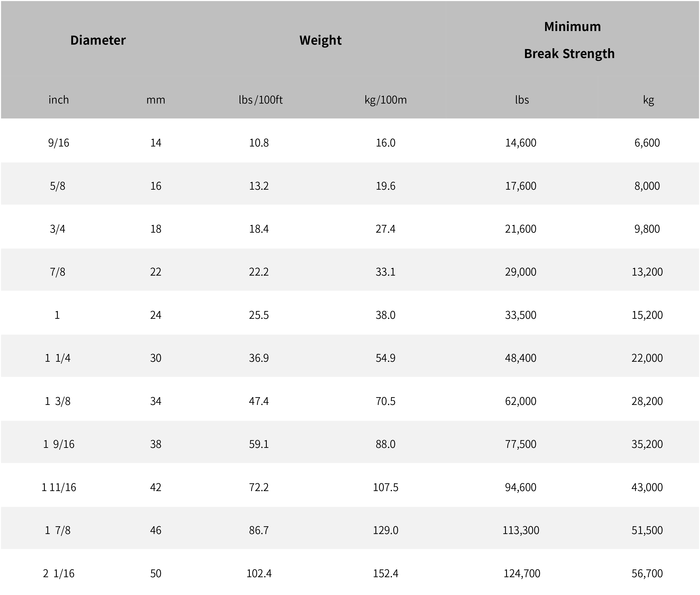Select the 2 1/16 inch diameter cell
This screenshot has width=700, height=595.
click(59, 573)
